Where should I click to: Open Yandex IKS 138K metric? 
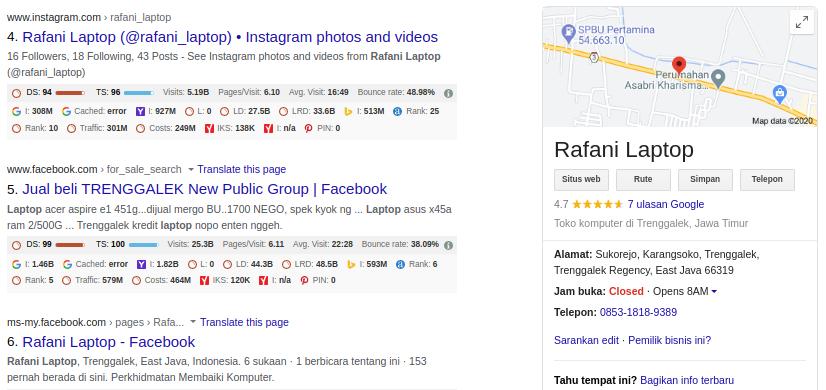tap(230, 128)
